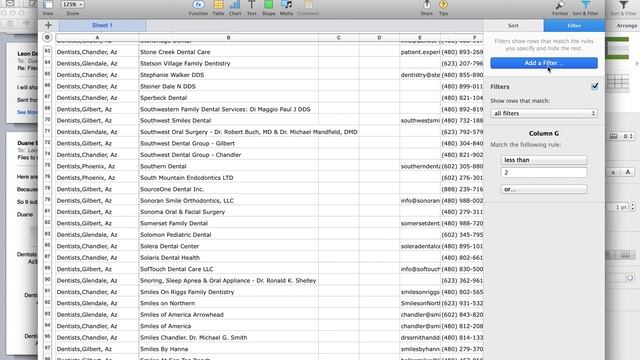Open the Arrange tab in background window
Viewport: 640px width, 360px height.
point(627,26)
